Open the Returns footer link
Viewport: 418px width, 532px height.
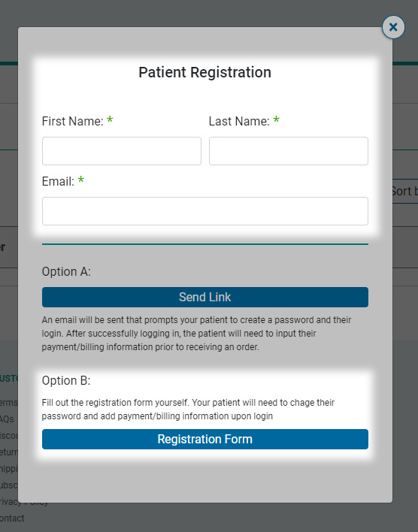click(9, 452)
